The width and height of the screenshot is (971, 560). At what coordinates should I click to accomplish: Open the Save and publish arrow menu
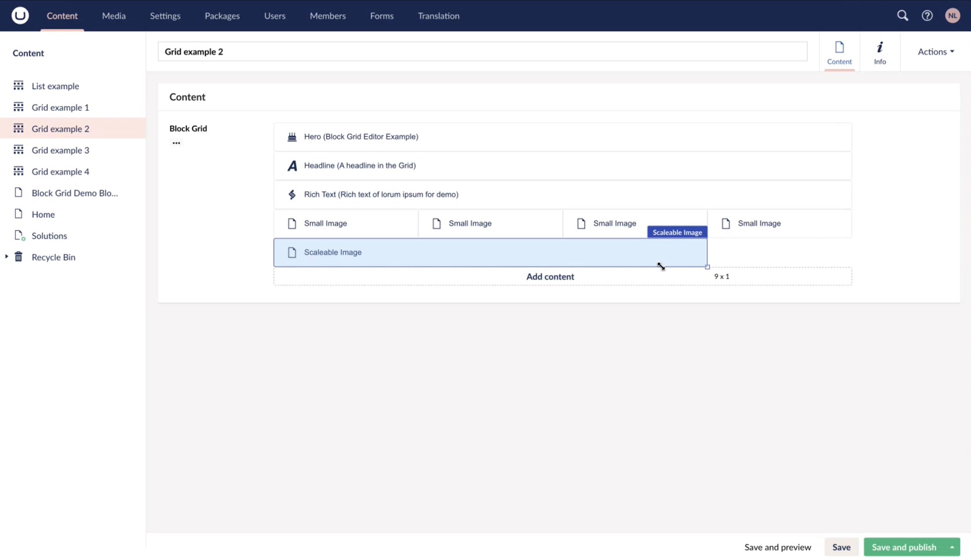pyautogui.click(x=952, y=547)
